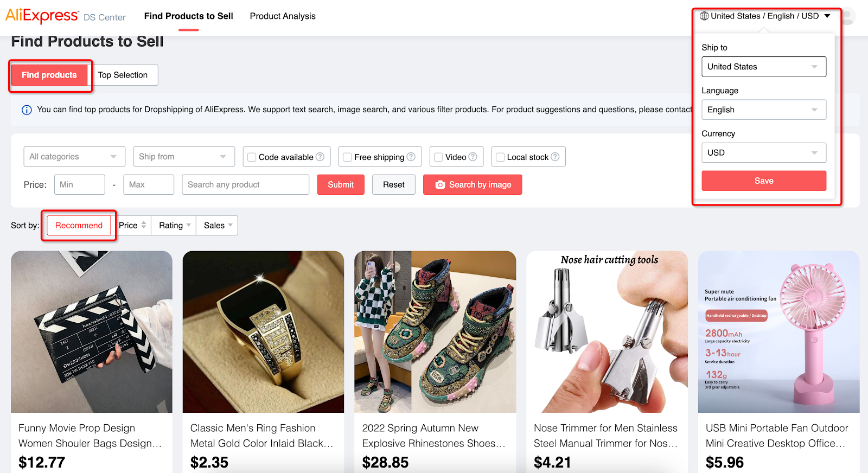The width and height of the screenshot is (868, 473).
Task: Click the red Save button
Action: 764,181
